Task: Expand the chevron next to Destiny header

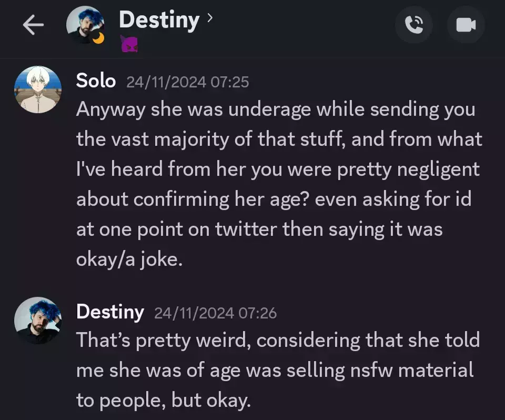Action: coord(210,17)
